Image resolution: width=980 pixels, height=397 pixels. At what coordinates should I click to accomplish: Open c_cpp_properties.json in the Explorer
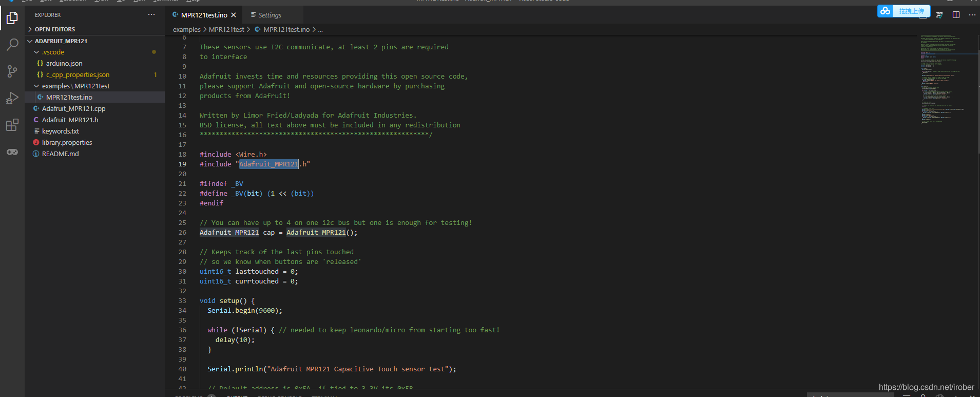[95, 75]
